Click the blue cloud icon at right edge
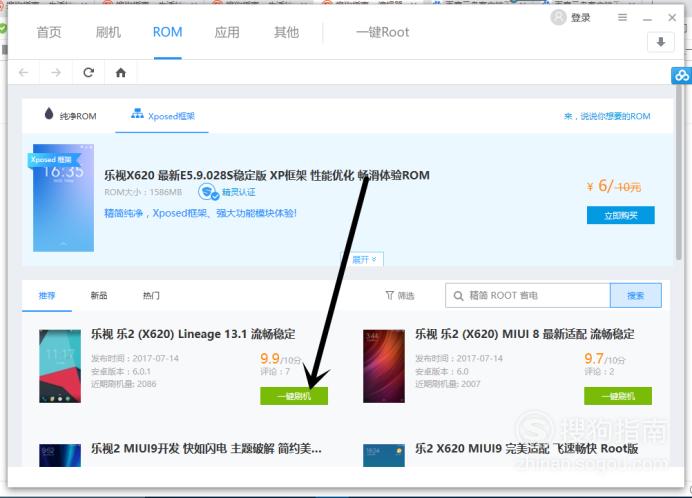This screenshot has height=498, width=692. coord(681,75)
